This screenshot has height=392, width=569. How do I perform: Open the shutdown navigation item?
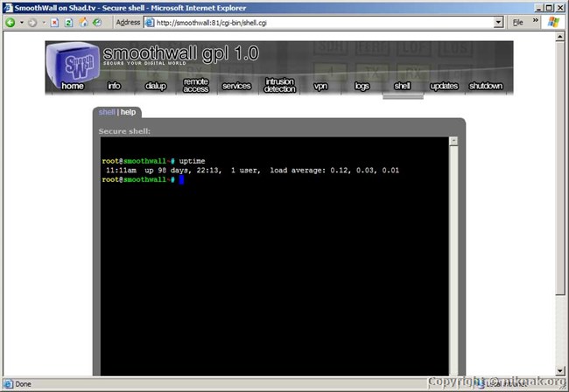click(x=486, y=86)
